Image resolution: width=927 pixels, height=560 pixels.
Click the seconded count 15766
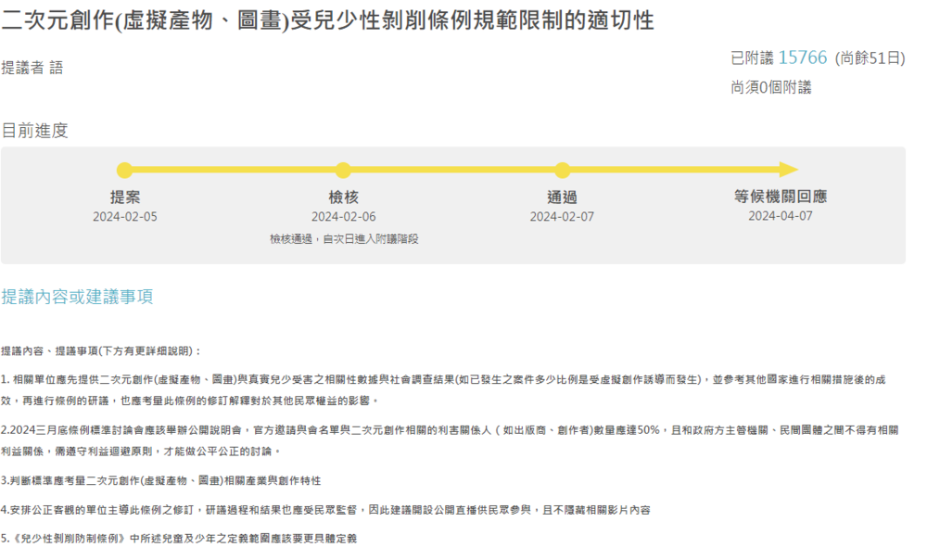tap(802, 57)
